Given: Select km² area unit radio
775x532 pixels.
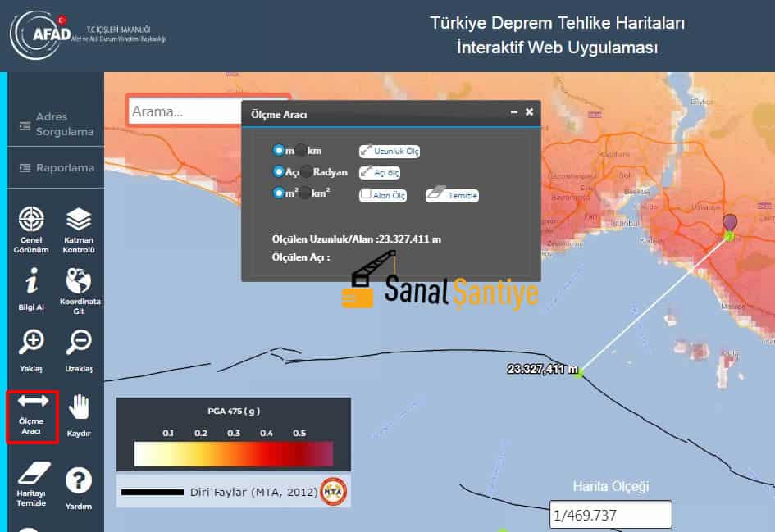Looking at the screenshot, I should pos(302,193).
